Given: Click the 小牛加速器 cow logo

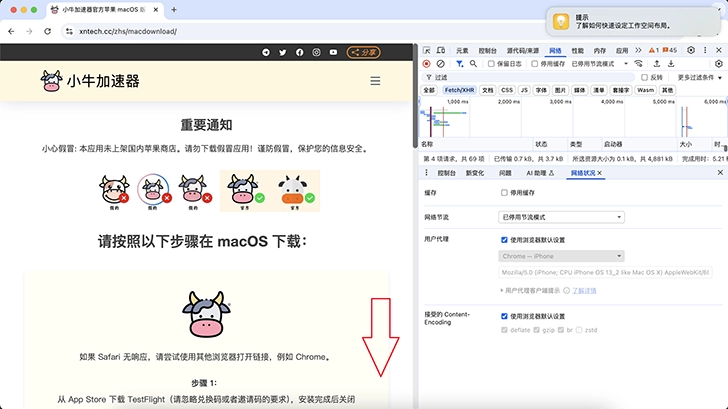Looking at the screenshot, I should [52, 81].
